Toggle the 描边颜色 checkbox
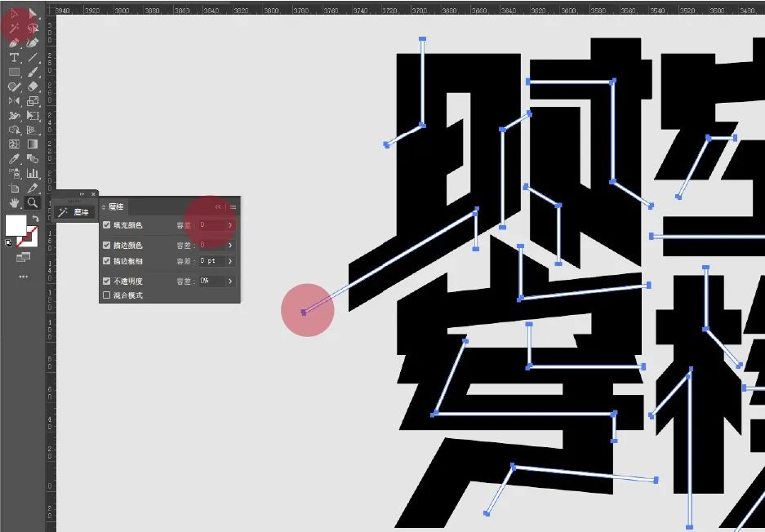The height and width of the screenshot is (532, 765). (x=107, y=245)
